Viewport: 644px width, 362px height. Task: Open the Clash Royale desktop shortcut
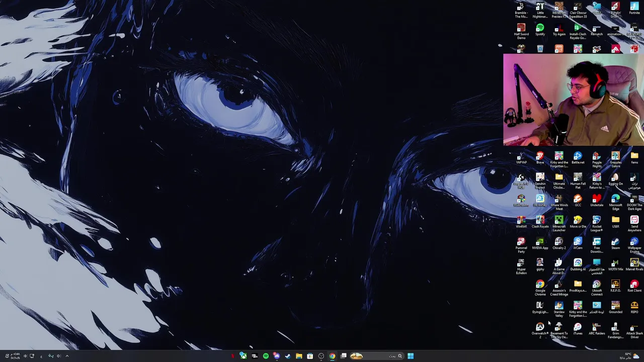pyautogui.click(x=540, y=222)
